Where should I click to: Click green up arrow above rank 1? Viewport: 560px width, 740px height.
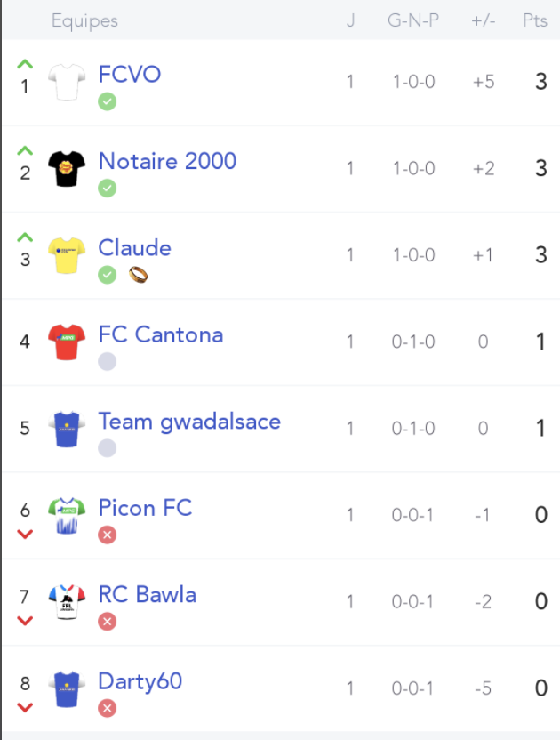coord(25,64)
